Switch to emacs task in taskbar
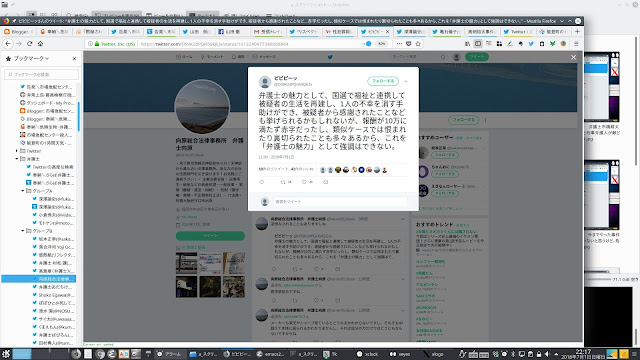 pyautogui.click(x=270, y=354)
